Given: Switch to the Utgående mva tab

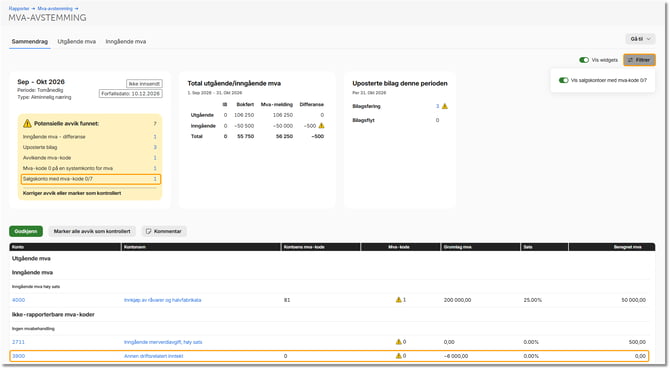Looking at the screenshot, I should tap(76, 41).
